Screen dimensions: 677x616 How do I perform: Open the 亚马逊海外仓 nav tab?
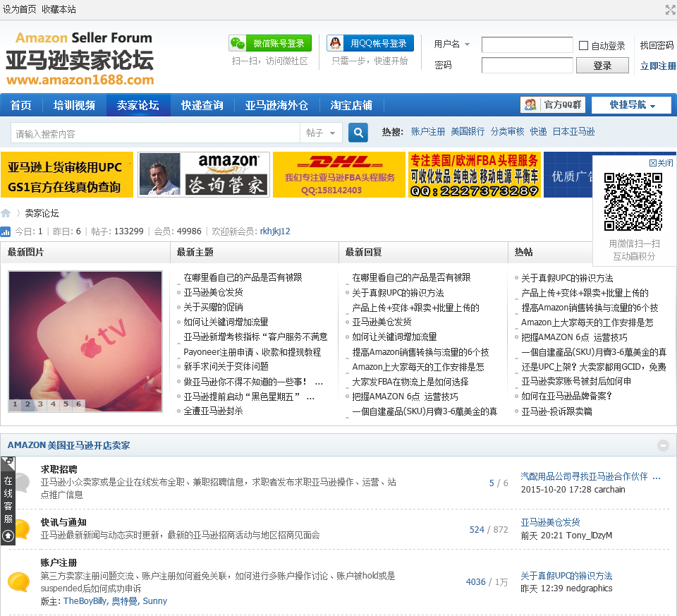(276, 105)
